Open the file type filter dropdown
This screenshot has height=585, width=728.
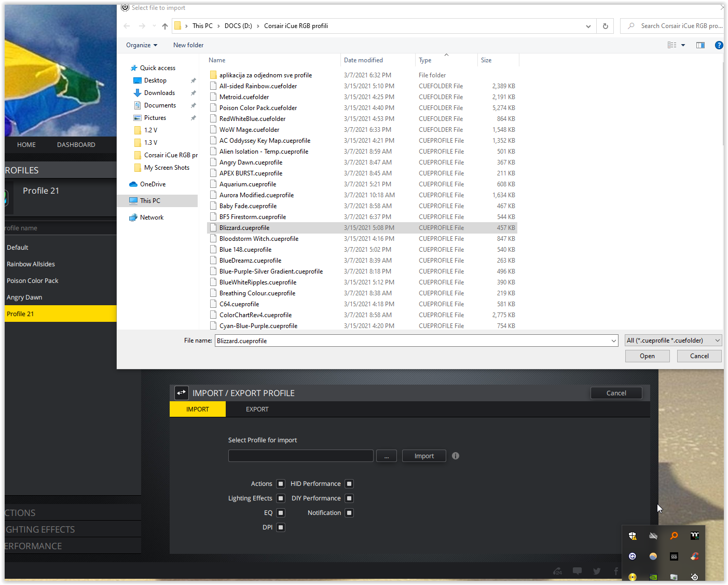tap(673, 341)
